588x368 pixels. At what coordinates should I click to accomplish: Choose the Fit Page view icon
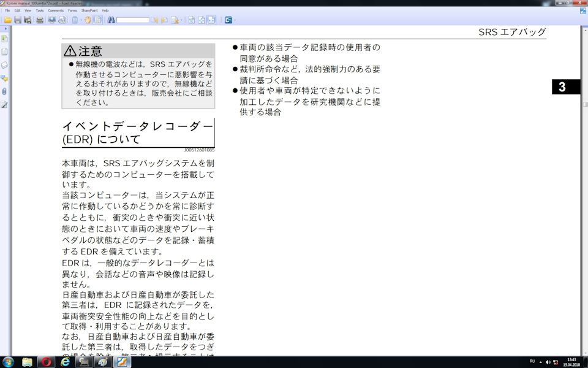[202, 20]
